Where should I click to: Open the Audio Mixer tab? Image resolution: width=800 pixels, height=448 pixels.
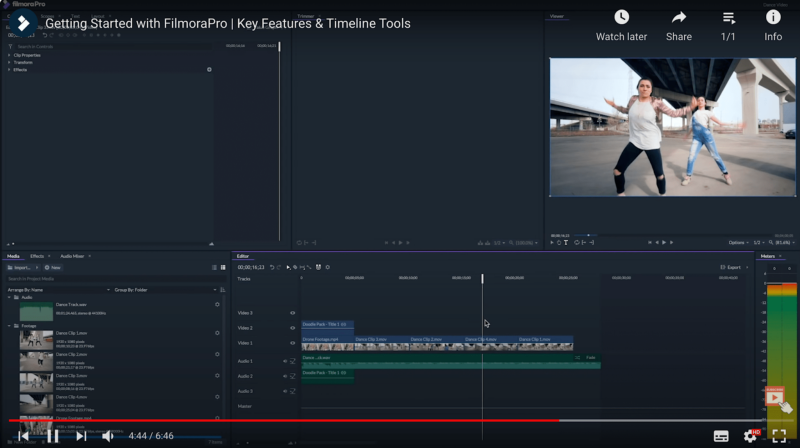[72, 256]
